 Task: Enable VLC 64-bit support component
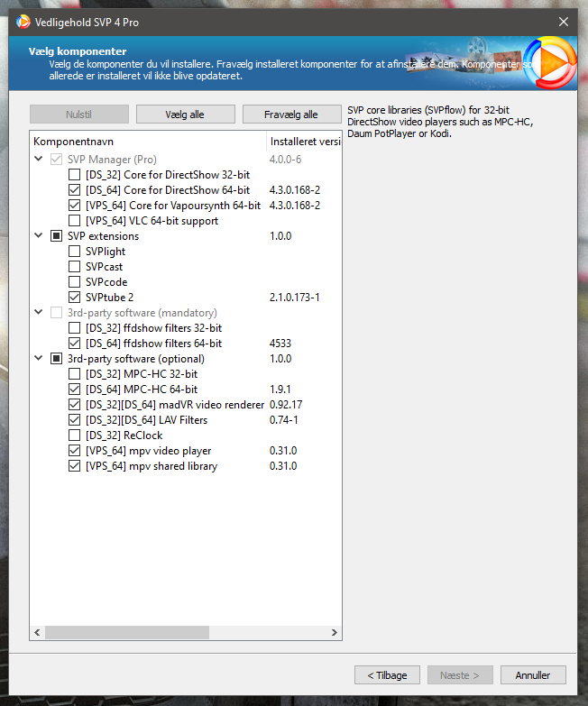click(75, 221)
